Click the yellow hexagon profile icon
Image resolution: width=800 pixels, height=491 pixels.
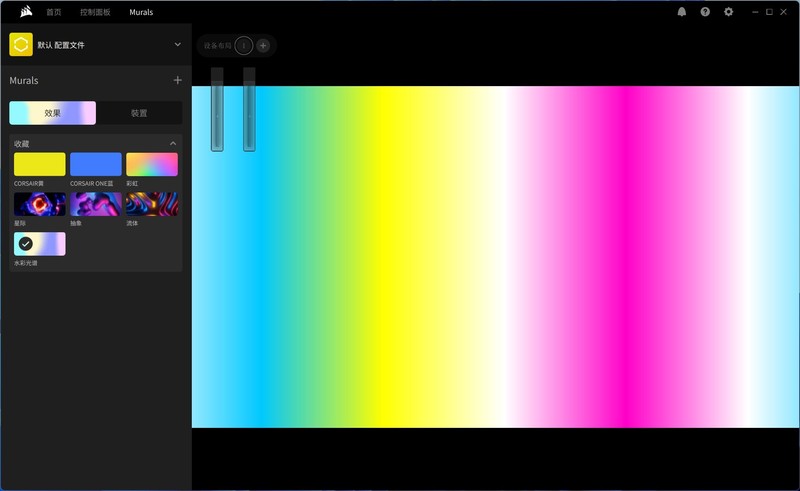[x=21, y=45]
